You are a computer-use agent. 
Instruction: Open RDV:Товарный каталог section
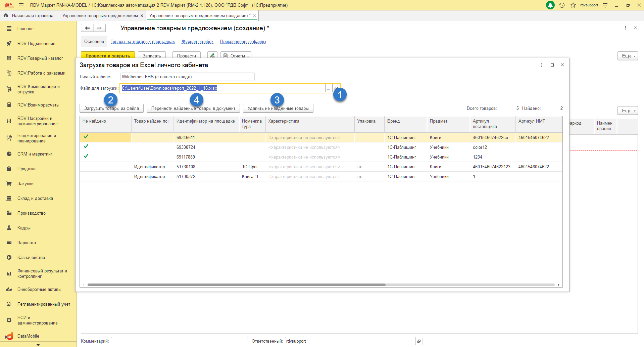click(40, 58)
